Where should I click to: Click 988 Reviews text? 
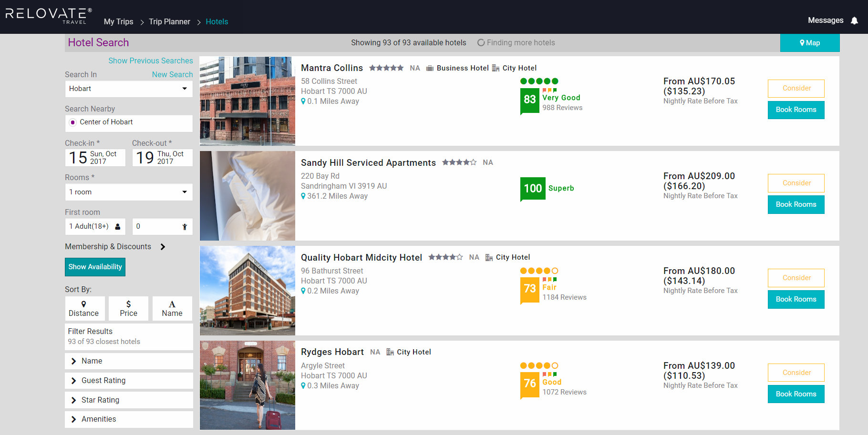[x=562, y=108]
